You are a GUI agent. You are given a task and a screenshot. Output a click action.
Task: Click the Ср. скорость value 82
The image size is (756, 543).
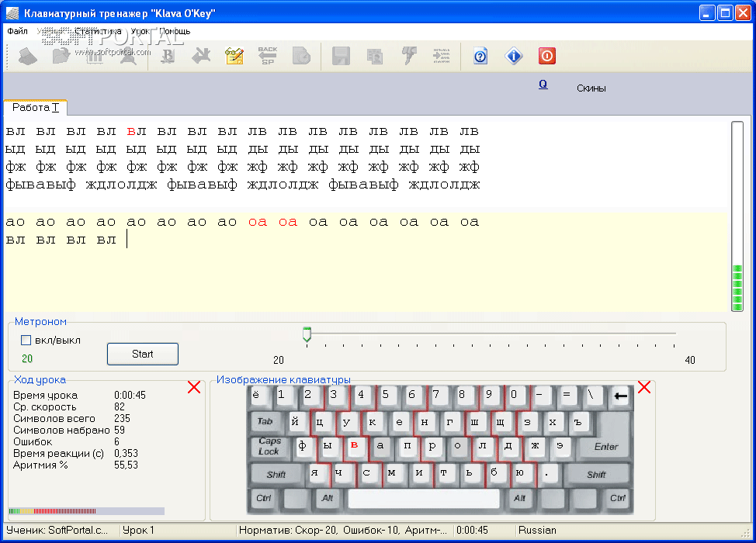[x=120, y=407]
